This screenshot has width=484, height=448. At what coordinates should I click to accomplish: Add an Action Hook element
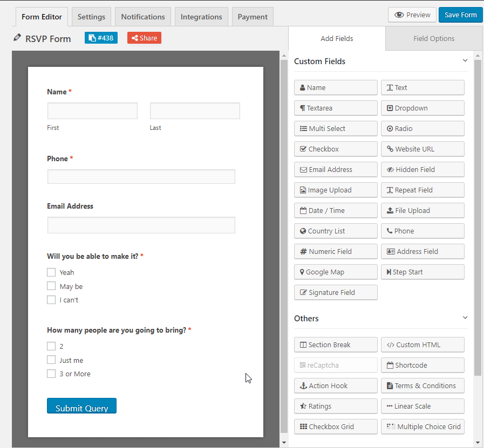tap(336, 385)
